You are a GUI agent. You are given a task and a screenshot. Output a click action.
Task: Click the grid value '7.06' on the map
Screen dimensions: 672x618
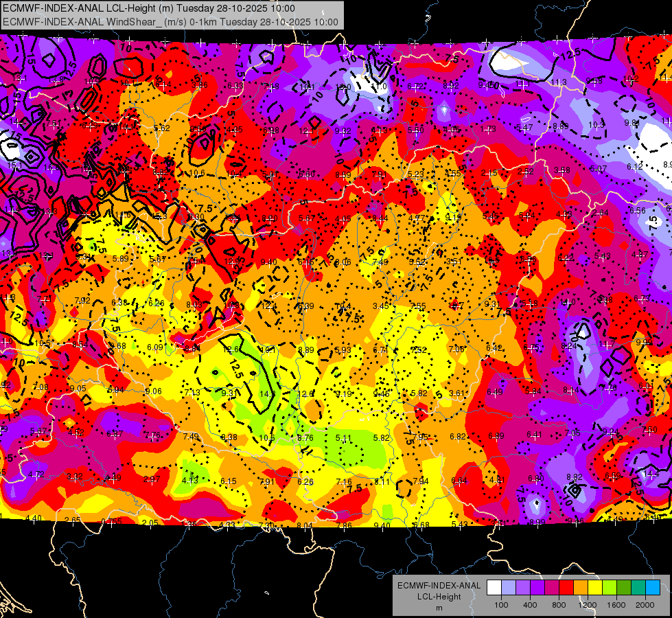456,349
